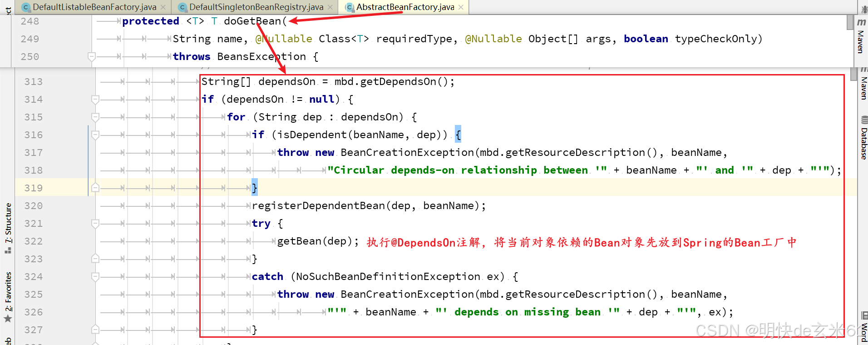Click the vertical scrollbar thumb in upper pane
Screen dimensions: 868x345
click(x=850, y=22)
